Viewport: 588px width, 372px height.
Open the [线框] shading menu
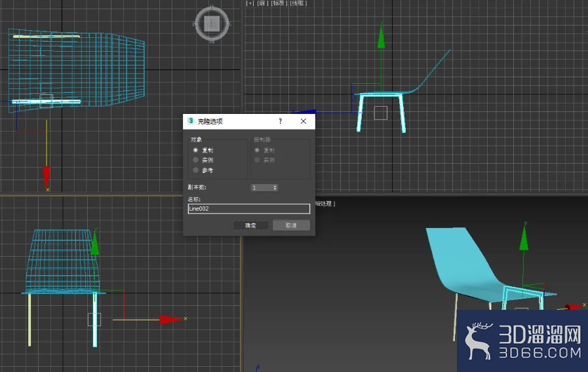[298, 3]
